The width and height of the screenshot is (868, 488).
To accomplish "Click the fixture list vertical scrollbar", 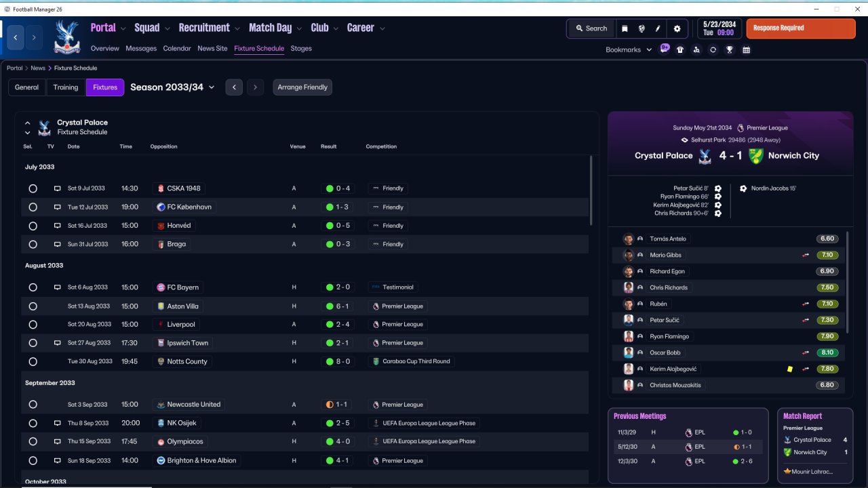I will (x=591, y=190).
